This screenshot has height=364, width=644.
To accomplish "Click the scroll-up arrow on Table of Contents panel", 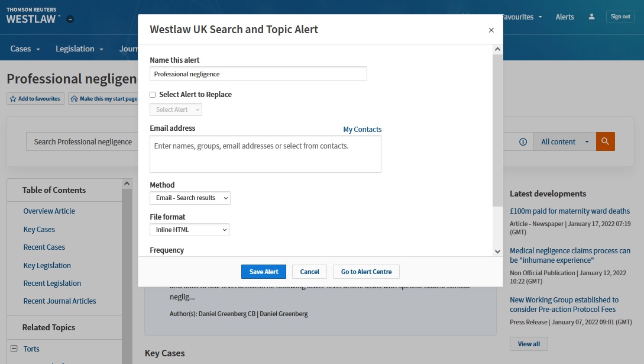I will (x=126, y=183).
